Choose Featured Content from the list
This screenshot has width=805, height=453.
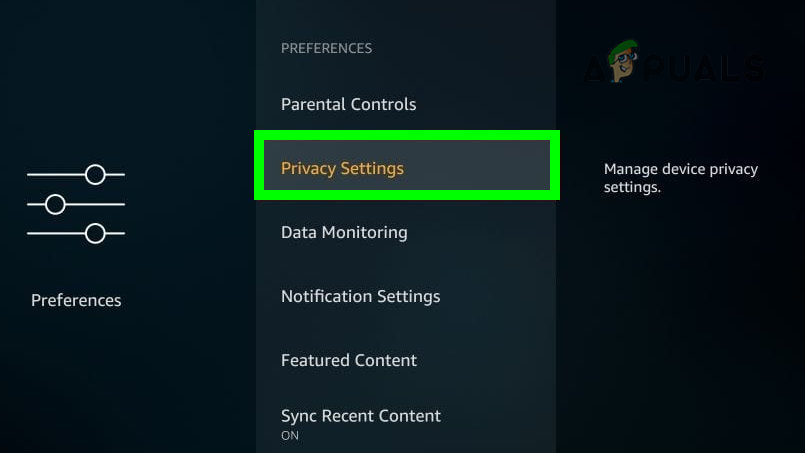[x=349, y=360]
